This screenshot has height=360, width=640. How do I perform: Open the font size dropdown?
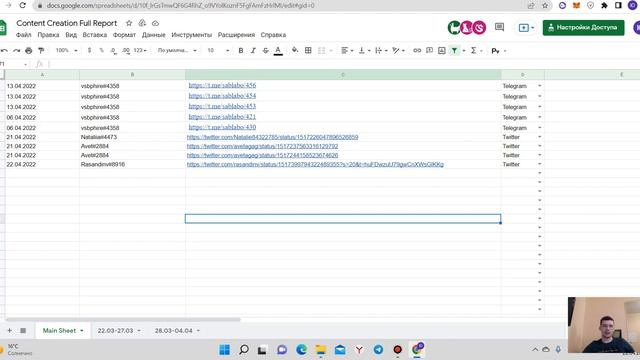(x=218, y=51)
